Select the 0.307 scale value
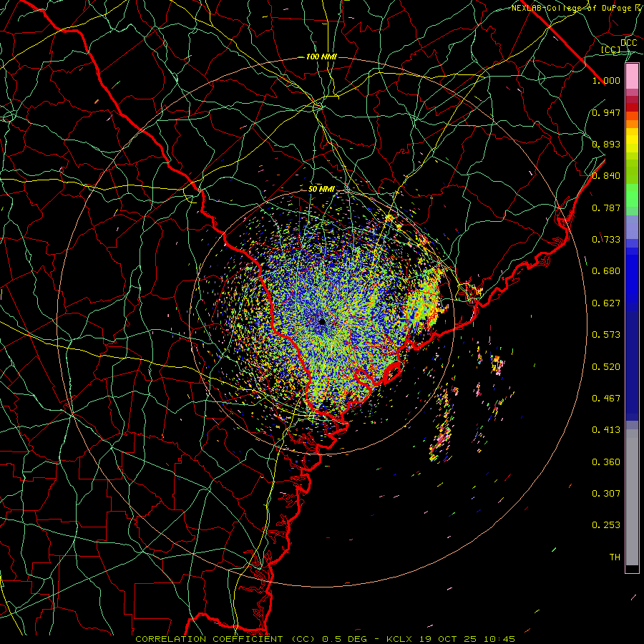The image size is (644, 644). pyautogui.click(x=606, y=494)
